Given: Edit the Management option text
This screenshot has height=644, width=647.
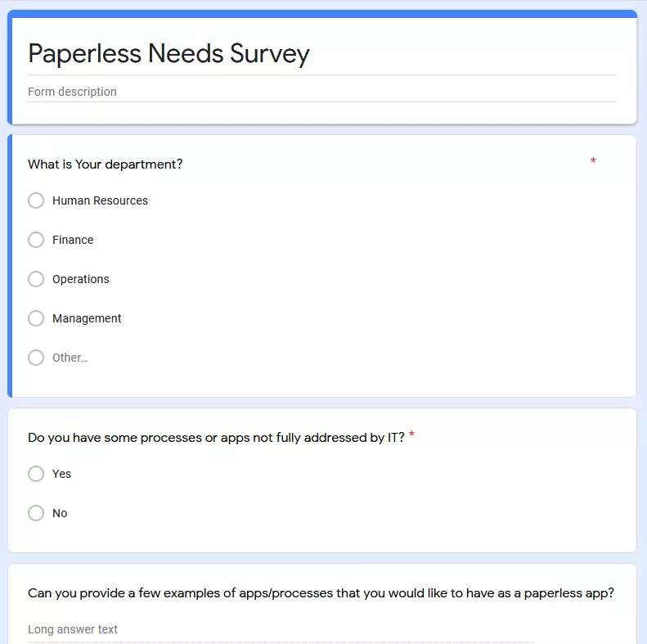Looking at the screenshot, I should (87, 318).
